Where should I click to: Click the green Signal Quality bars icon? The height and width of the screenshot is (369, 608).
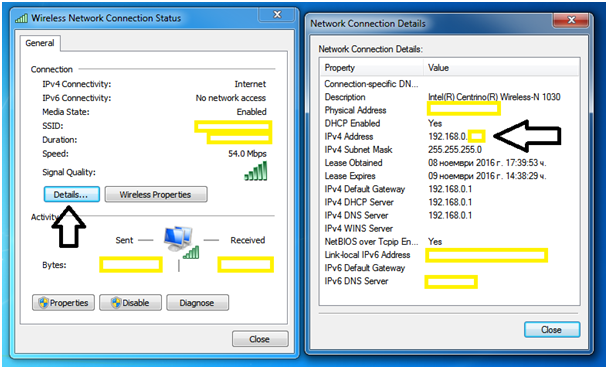pos(256,171)
